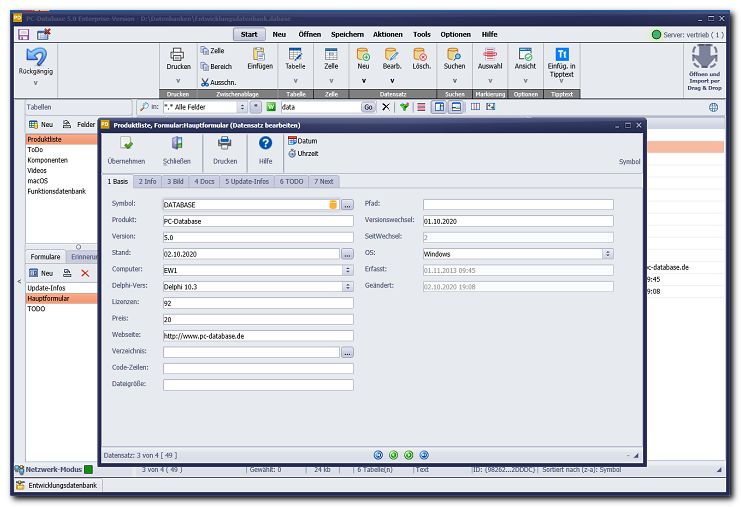Click the Produkt input field
Screen dimensions: 741x507
click(258, 221)
